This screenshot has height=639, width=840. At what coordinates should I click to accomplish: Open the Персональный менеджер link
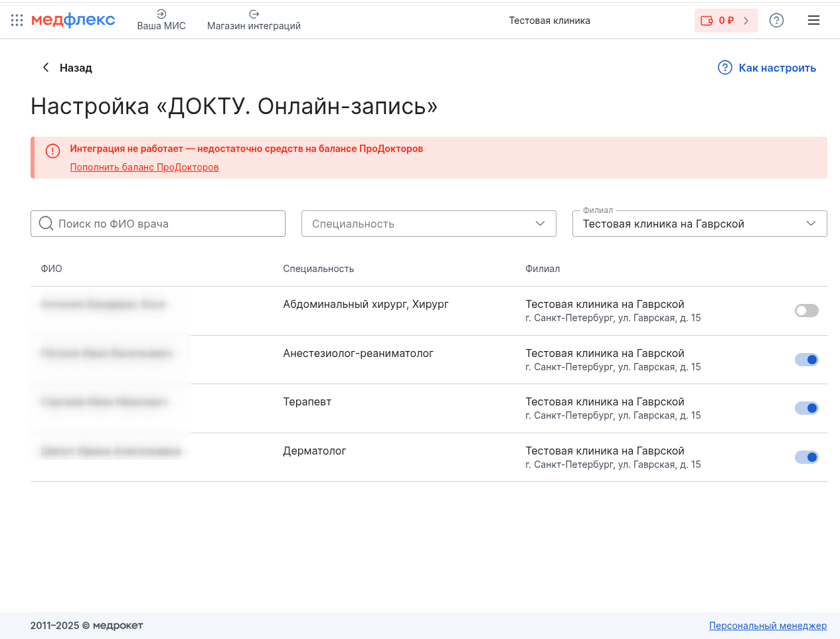pos(768,626)
